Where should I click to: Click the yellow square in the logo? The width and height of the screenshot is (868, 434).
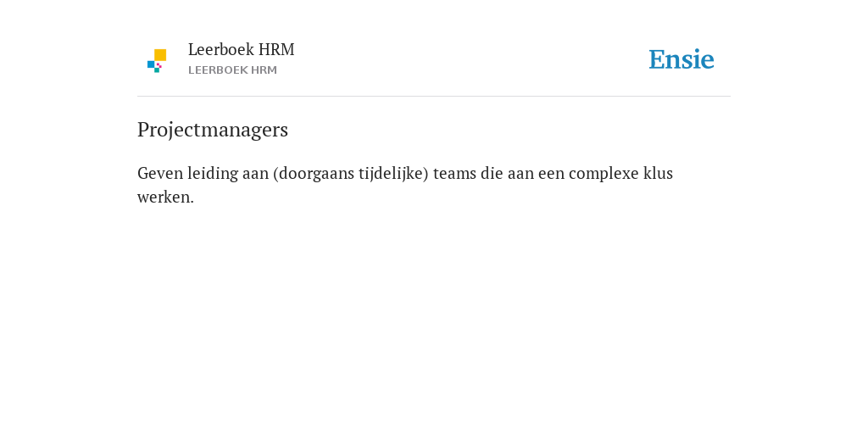pos(160,55)
